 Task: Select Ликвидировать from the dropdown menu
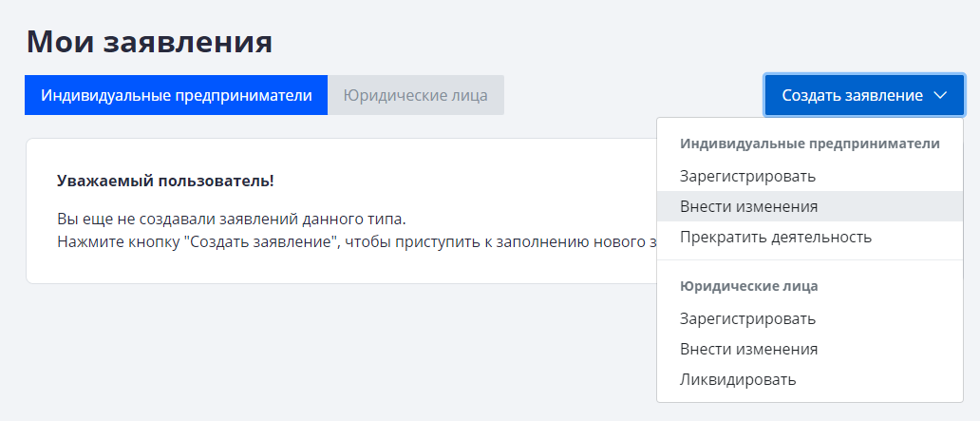coord(738,379)
